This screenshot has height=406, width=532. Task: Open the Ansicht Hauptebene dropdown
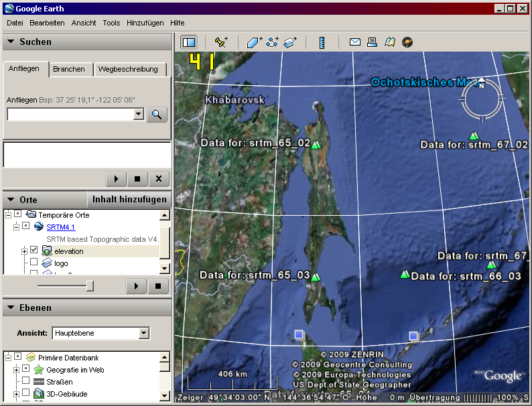[143, 333]
